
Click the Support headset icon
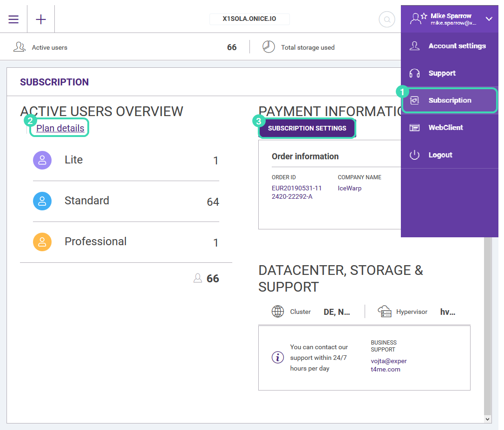(415, 73)
